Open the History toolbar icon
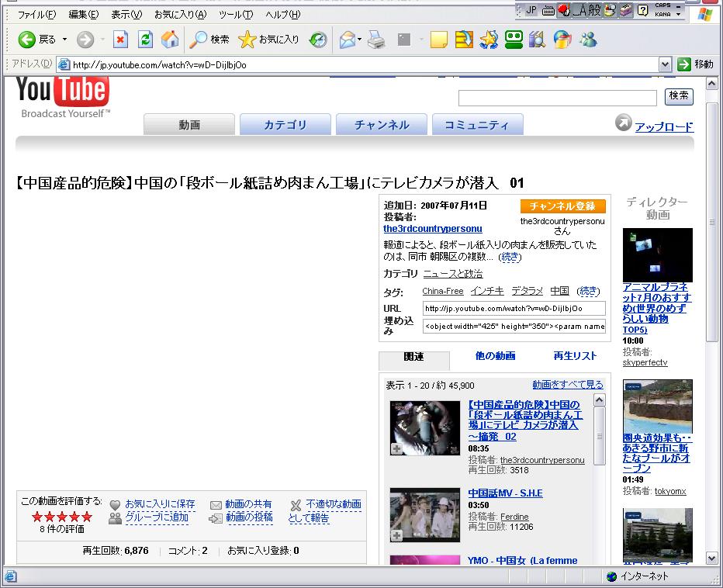 318,40
